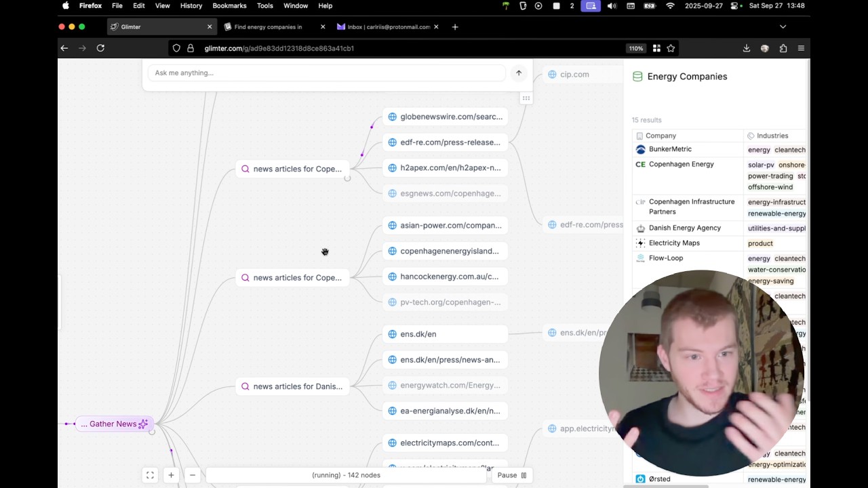Select the ens.dk/en/press/news-an... node
This screenshot has height=488, width=868.
pos(446,360)
